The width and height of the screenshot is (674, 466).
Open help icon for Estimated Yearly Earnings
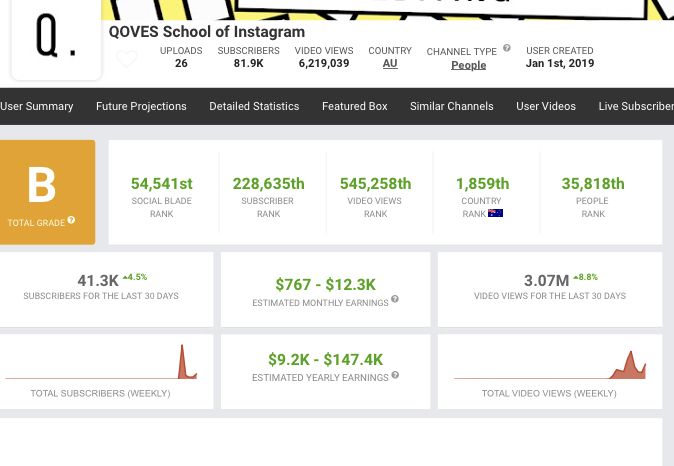tap(395, 375)
